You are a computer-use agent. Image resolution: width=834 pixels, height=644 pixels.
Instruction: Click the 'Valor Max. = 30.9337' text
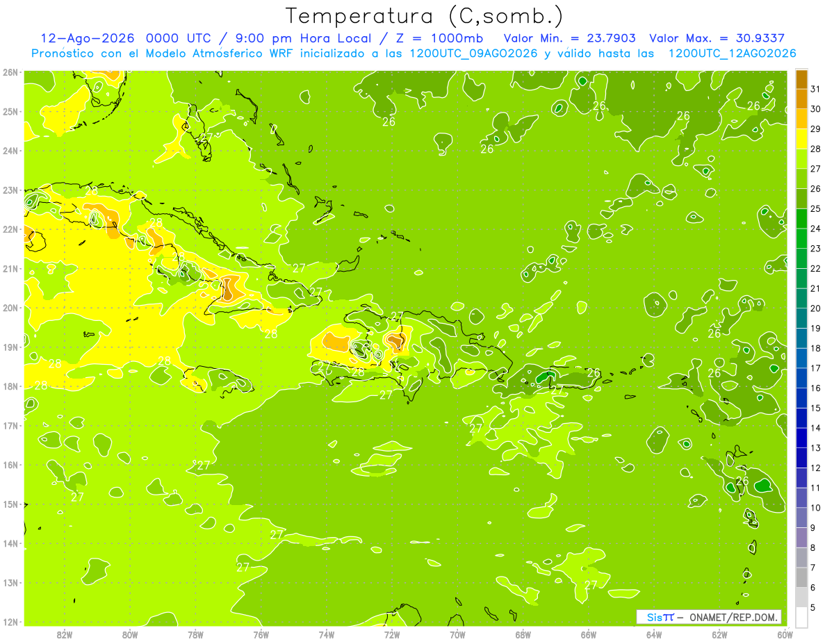tap(717, 38)
